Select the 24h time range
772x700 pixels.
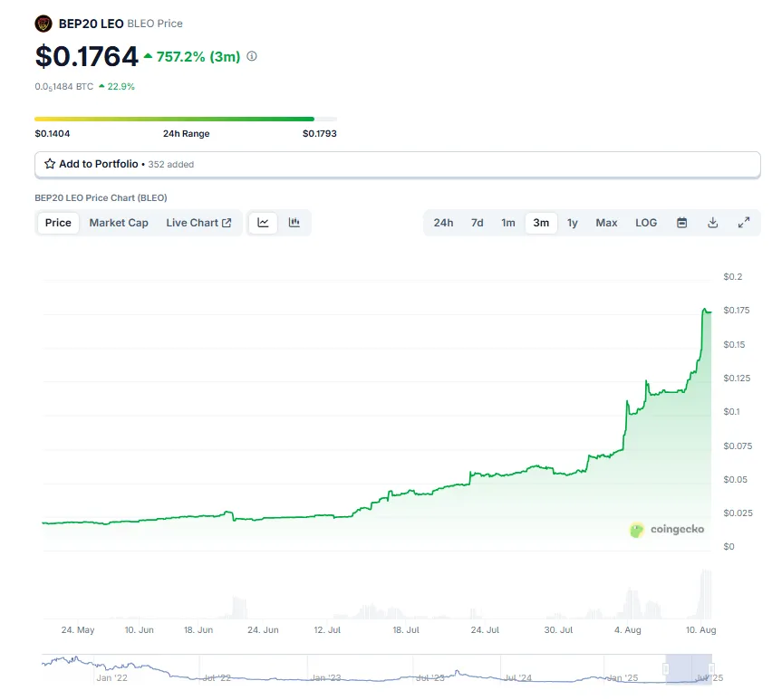[x=443, y=223]
